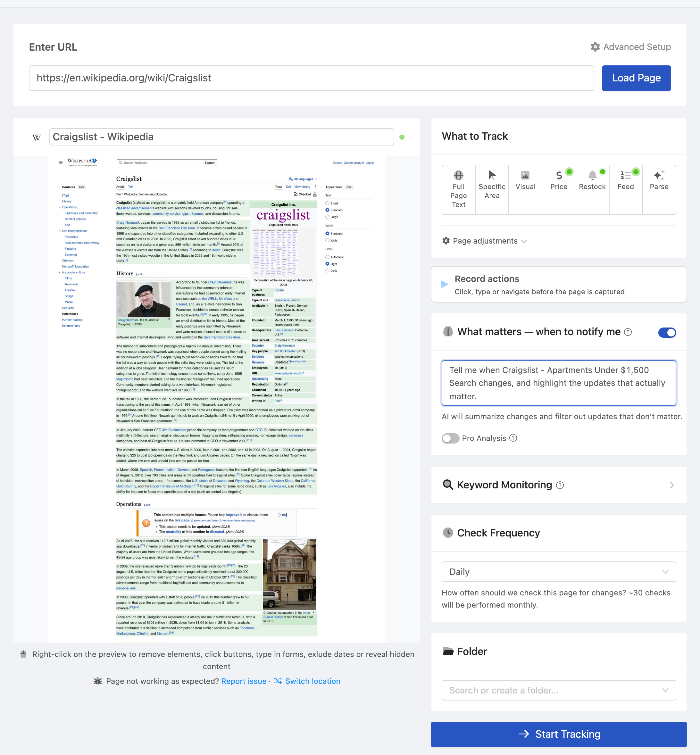Select Standard text size radio under Text
The width and height of the screenshot is (700, 755).
click(327, 210)
